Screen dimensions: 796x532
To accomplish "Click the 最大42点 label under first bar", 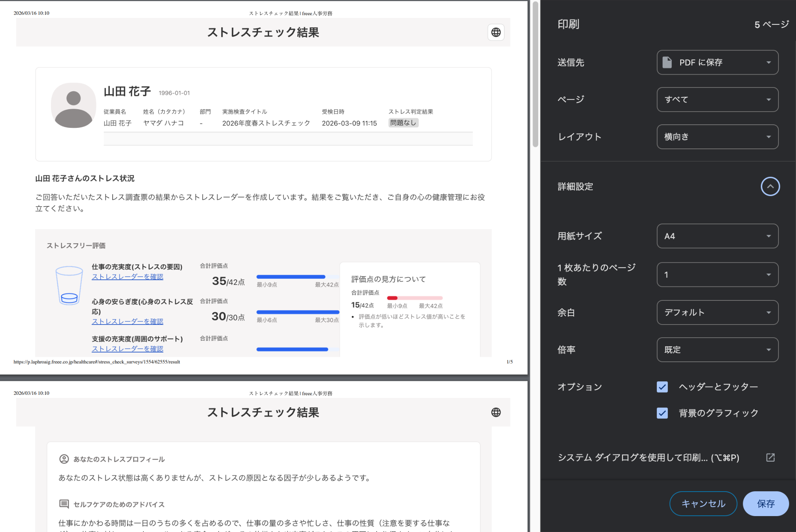I will 327,285.
